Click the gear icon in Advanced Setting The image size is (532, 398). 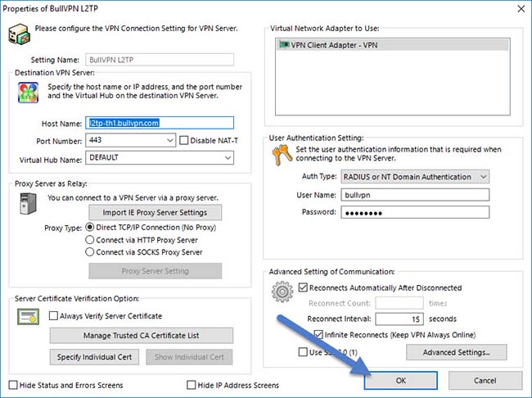pyautogui.click(x=282, y=292)
